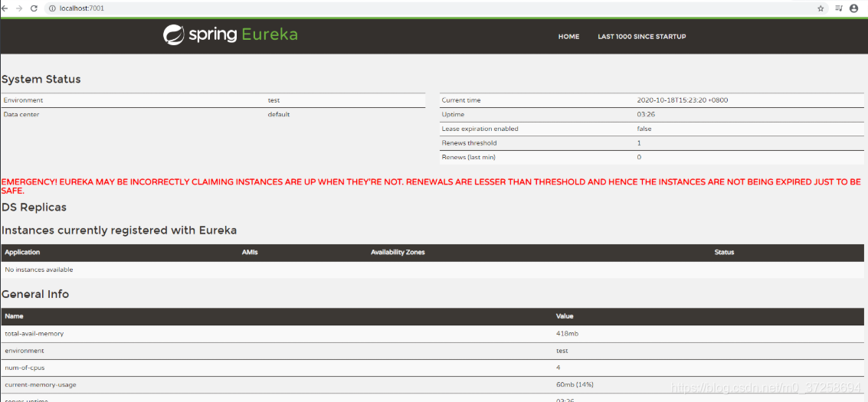Select the Uptime label
The image size is (868, 402).
(453, 114)
